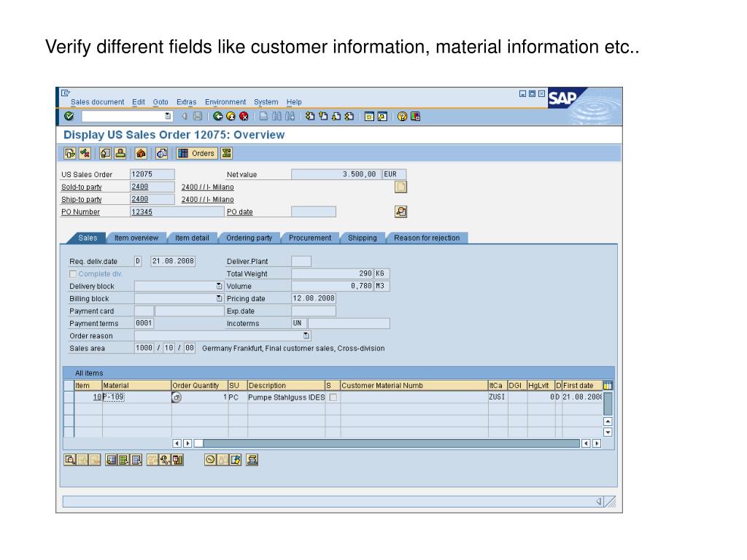Click the table settings icon above scrollbar

(x=608, y=385)
